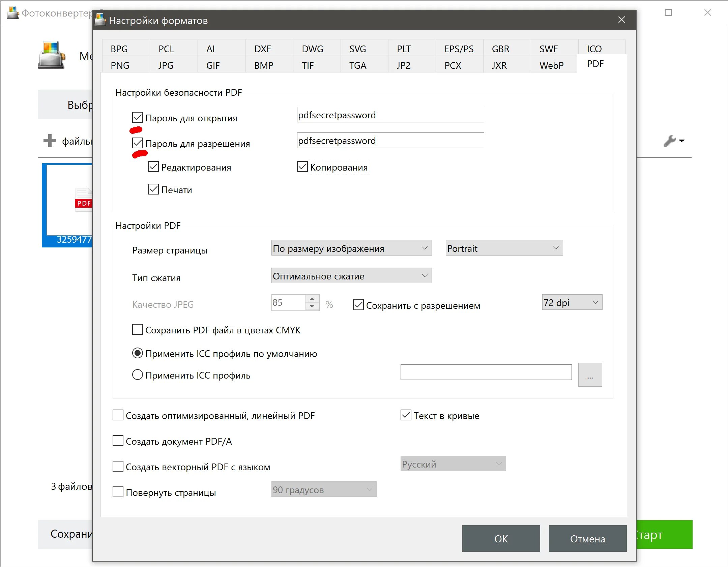The height and width of the screenshot is (567, 728).
Task: Close the Настройки форматов dialog
Action: click(x=621, y=20)
